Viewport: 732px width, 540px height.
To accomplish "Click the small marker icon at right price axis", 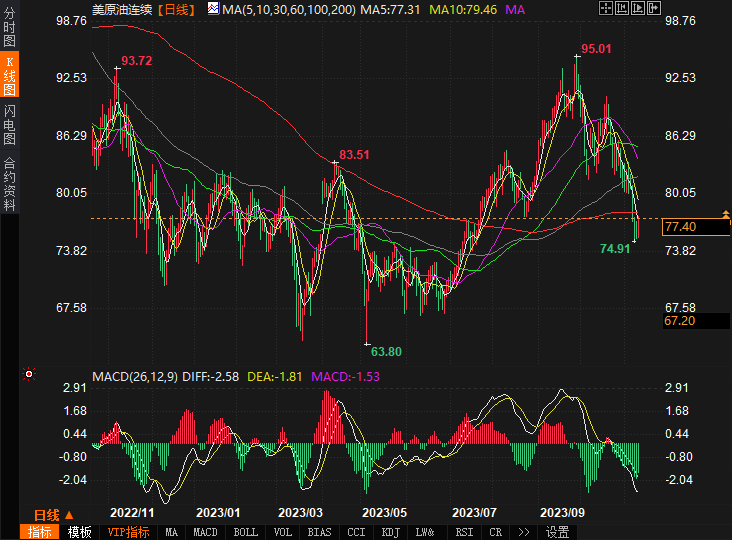I will click(x=724, y=213).
